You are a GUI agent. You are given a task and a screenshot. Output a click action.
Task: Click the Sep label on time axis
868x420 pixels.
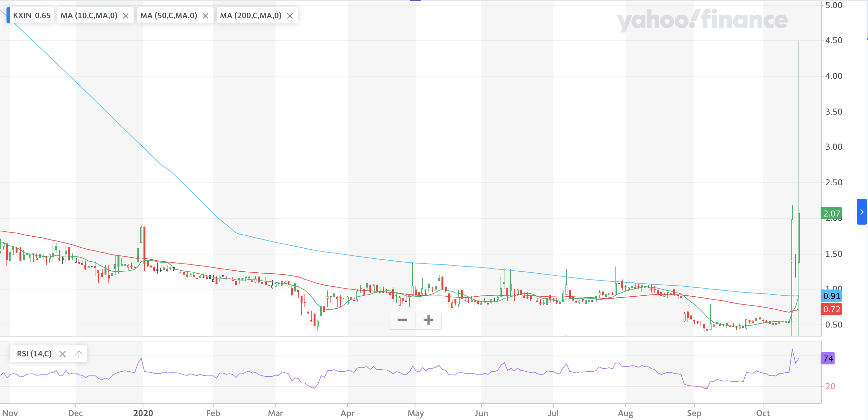(x=694, y=413)
